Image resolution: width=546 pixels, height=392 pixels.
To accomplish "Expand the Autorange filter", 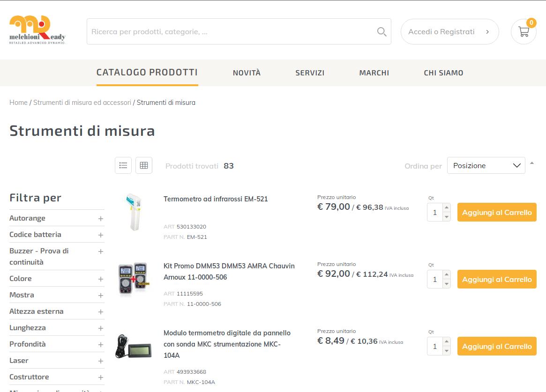I will pos(100,219).
